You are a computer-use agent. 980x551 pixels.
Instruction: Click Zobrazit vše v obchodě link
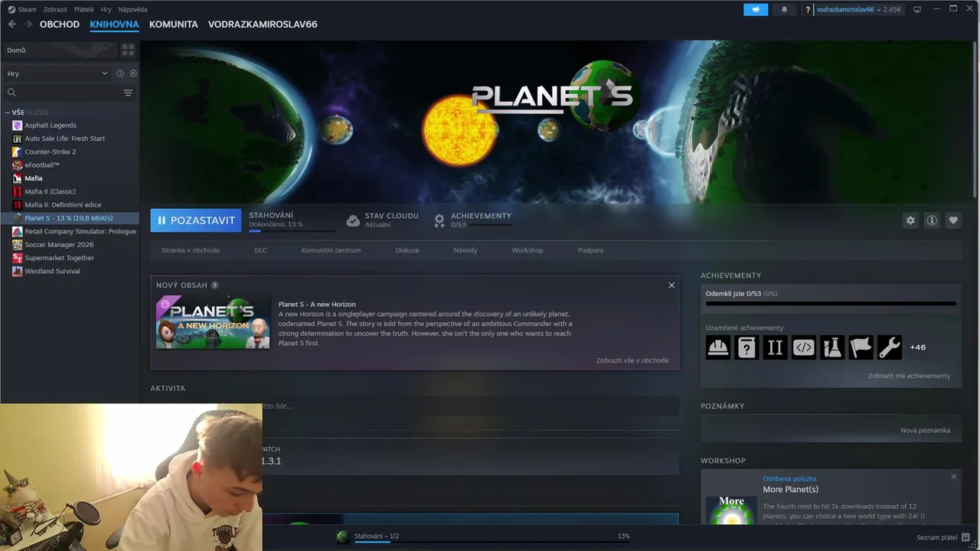pyautogui.click(x=632, y=360)
